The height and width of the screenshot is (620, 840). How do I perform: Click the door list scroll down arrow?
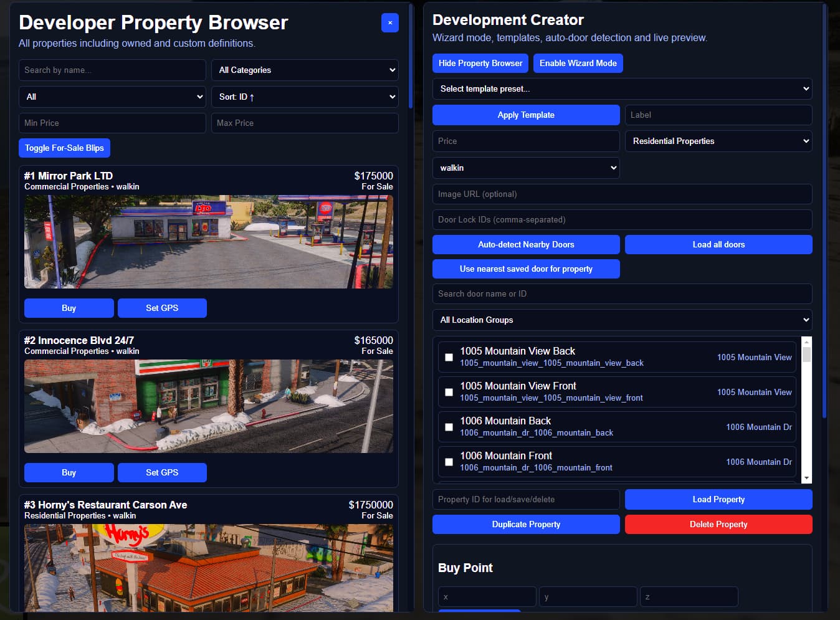806,478
